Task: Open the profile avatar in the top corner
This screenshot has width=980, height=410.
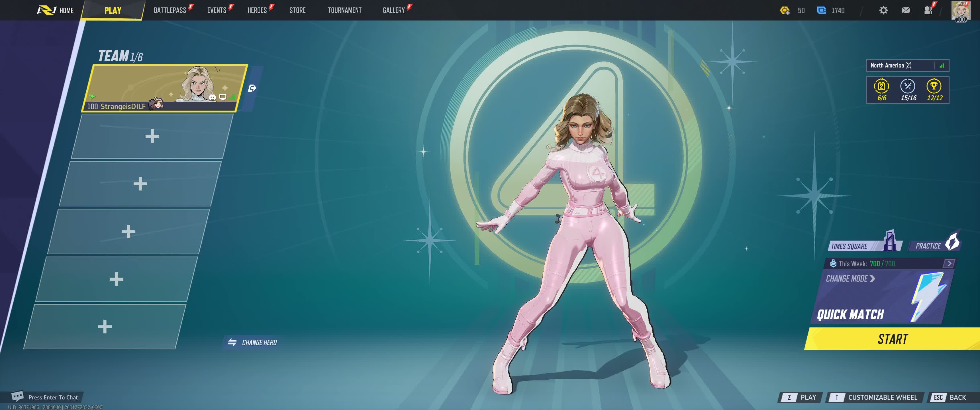Action: (961, 10)
